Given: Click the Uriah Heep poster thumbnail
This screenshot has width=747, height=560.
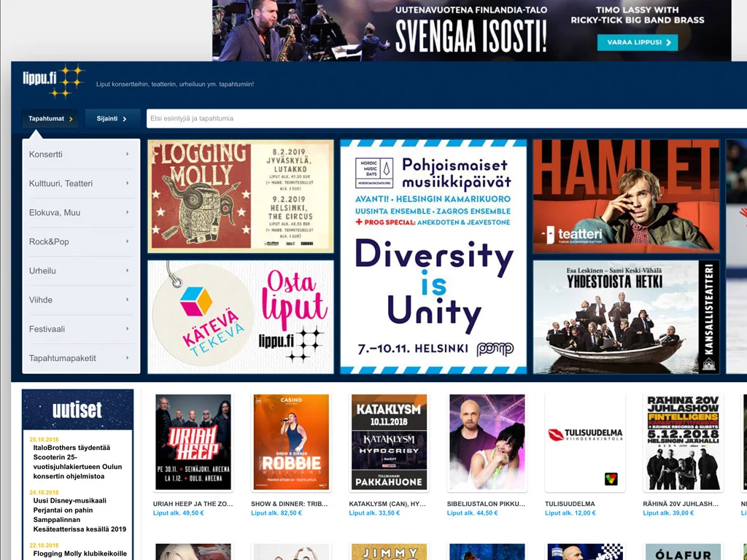Looking at the screenshot, I should [193, 443].
